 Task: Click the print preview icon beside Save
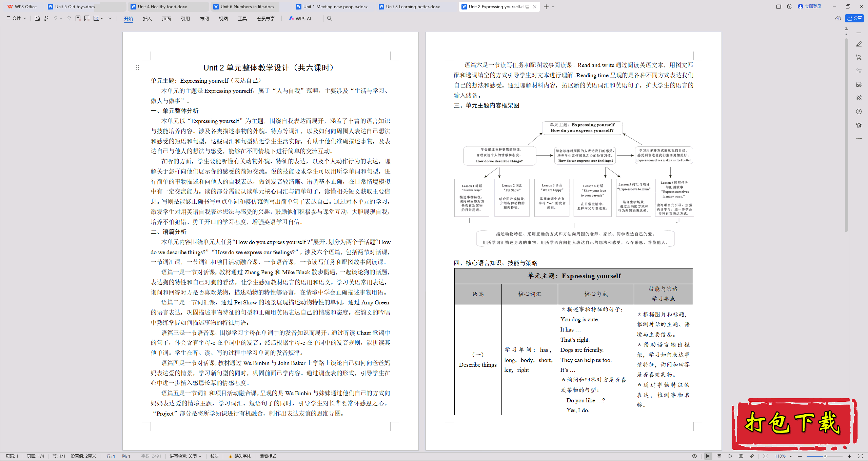click(x=46, y=18)
